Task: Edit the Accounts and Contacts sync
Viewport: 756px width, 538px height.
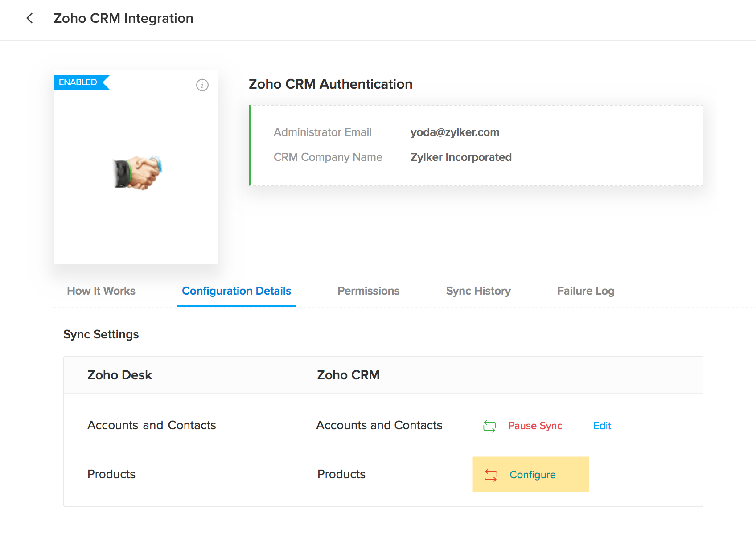Action: [602, 426]
